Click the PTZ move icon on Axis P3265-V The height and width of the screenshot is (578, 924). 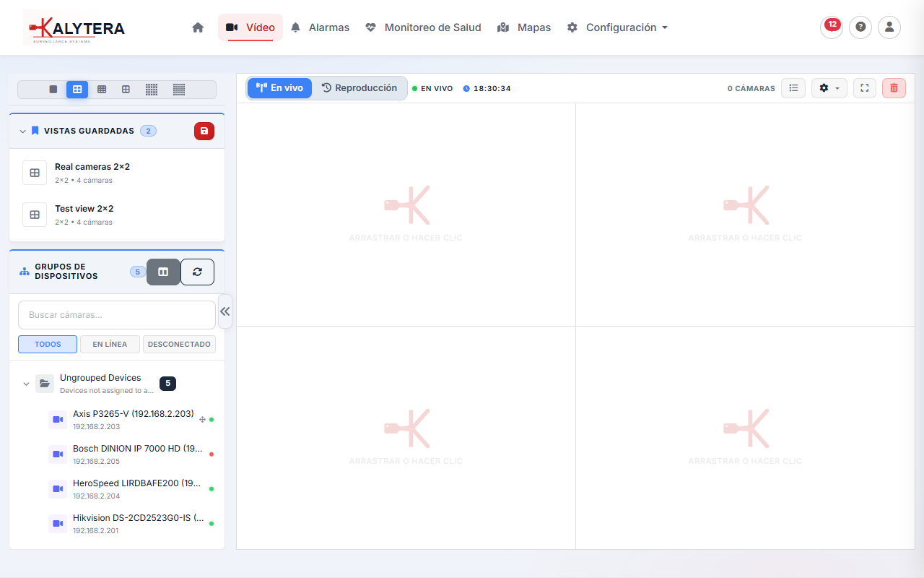[202, 420]
